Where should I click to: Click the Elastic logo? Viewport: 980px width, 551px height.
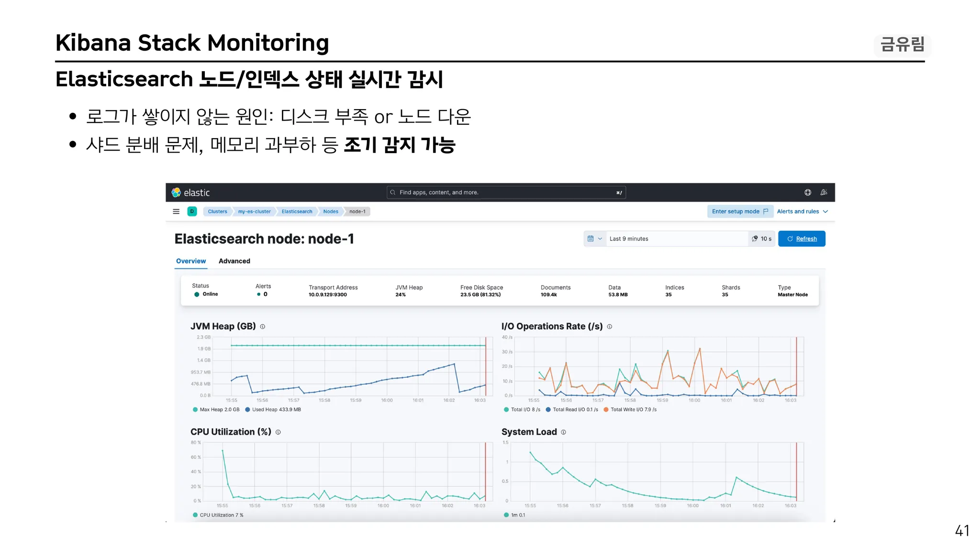click(x=190, y=192)
